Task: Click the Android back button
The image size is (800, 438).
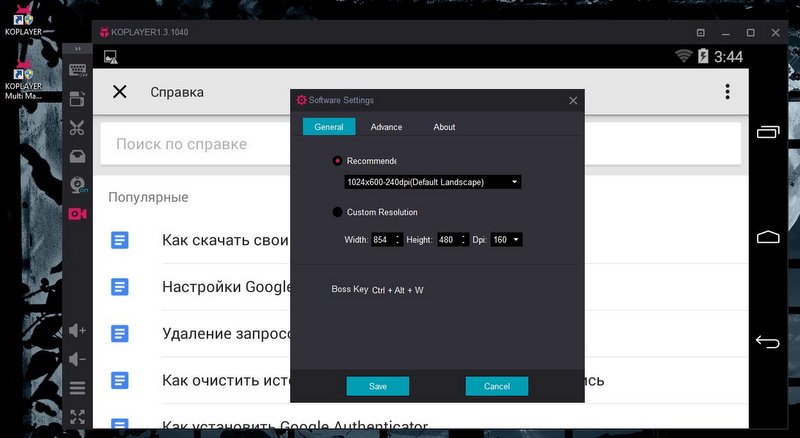Action: click(768, 341)
